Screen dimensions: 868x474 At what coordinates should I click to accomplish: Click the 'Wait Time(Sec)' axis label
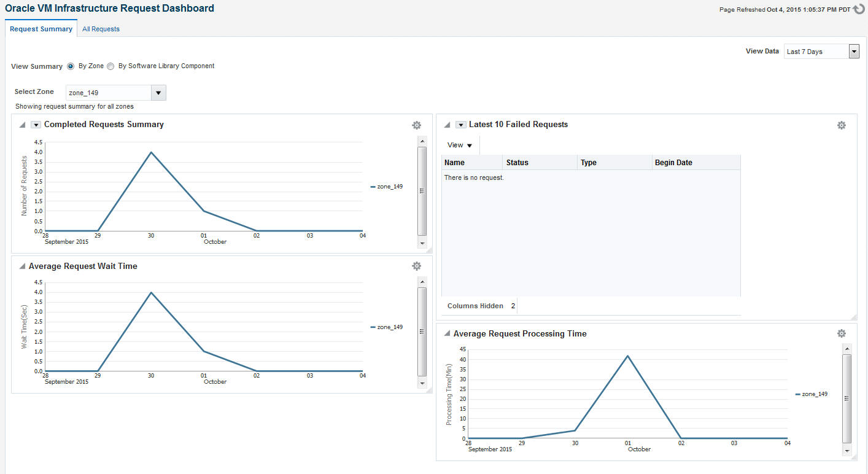point(25,327)
